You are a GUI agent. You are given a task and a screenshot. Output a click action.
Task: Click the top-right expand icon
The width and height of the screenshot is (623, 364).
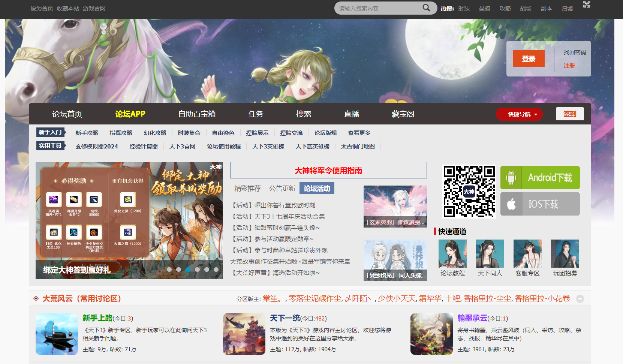586,4
